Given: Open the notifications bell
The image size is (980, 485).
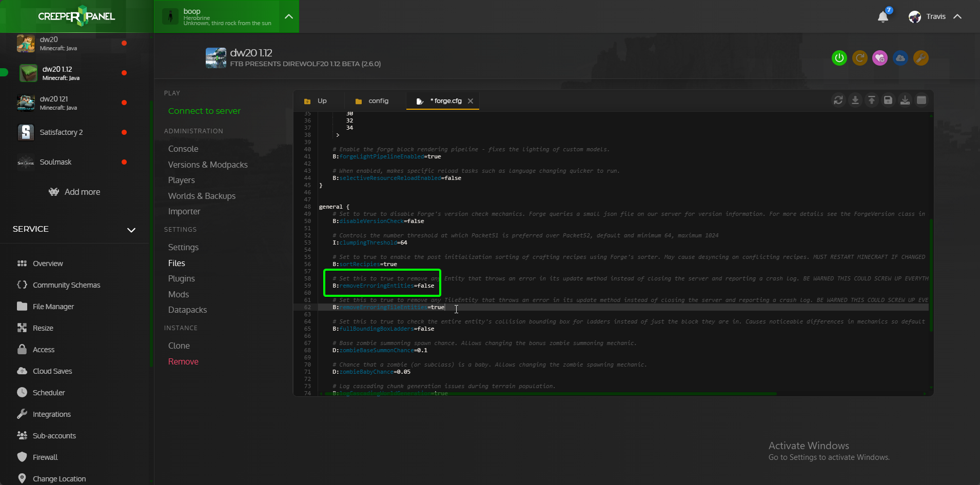Looking at the screenshot, I should [x=883, y=17].
